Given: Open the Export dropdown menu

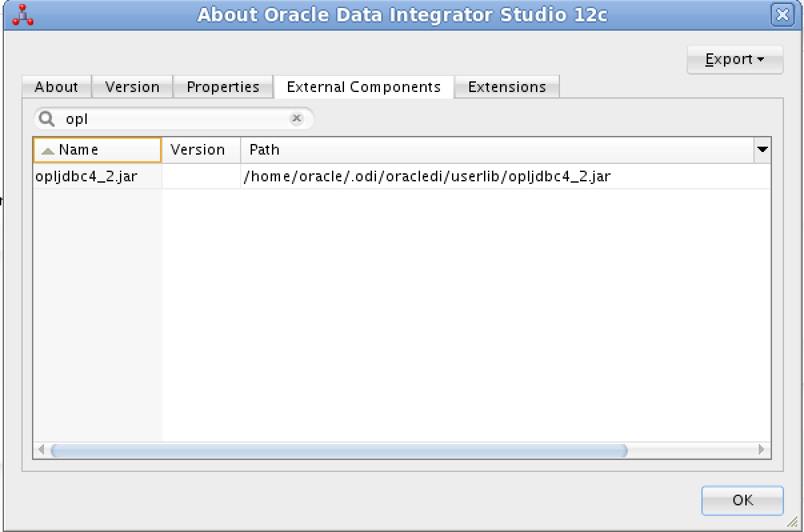Looking at the screenshot, I should [x=734, y=59].
